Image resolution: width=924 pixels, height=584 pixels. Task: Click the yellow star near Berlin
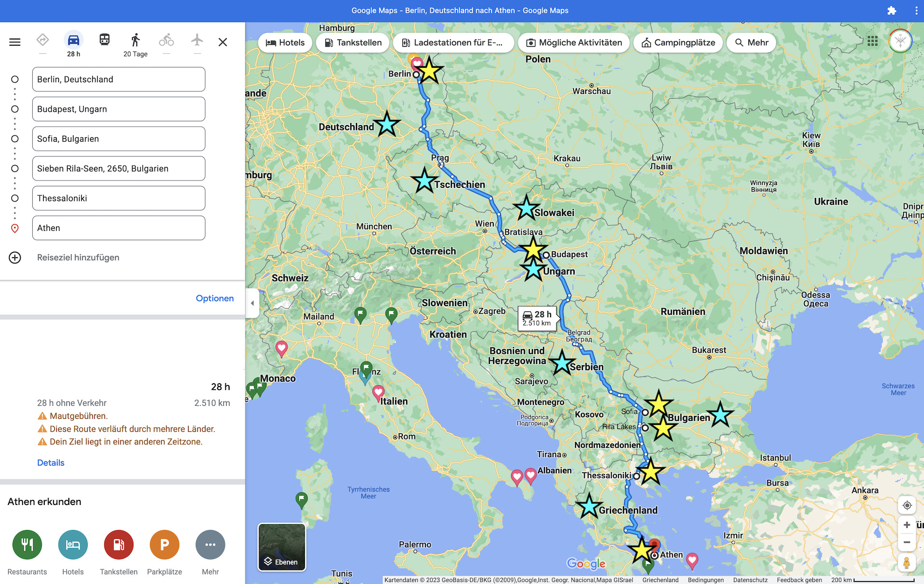click(x=429, y=71)
